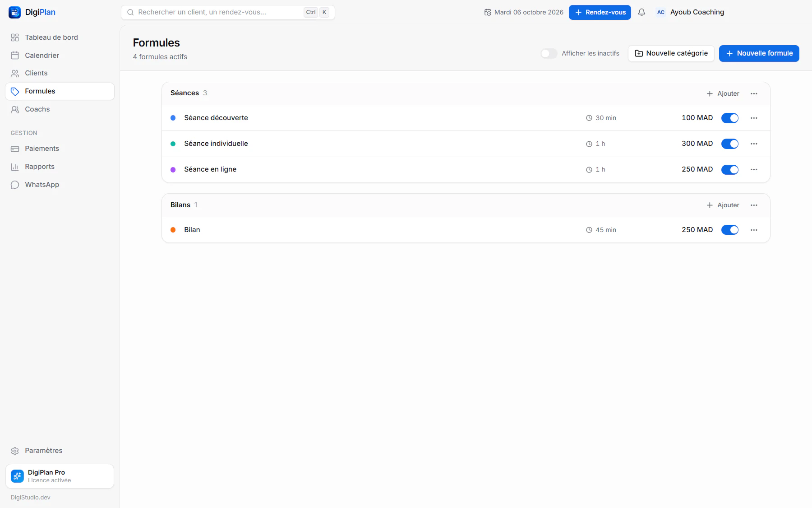This screenshot has height=508, width=812.
Task: Open the Coachs page
Action: click(x=60, y=109)
